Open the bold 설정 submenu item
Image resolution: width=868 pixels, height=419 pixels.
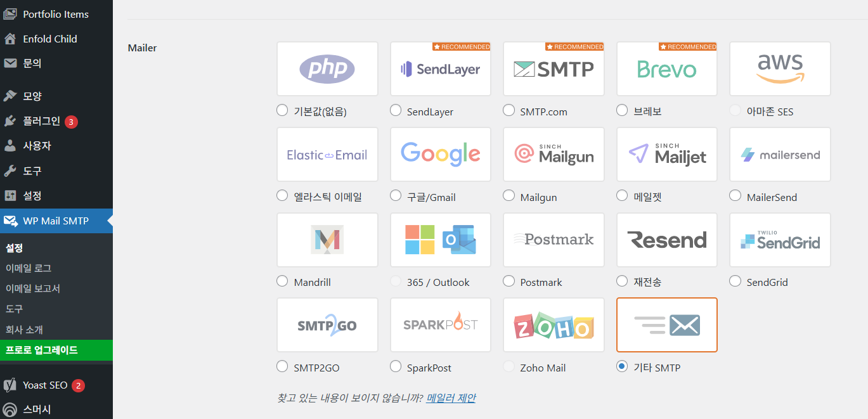[15, 248]
